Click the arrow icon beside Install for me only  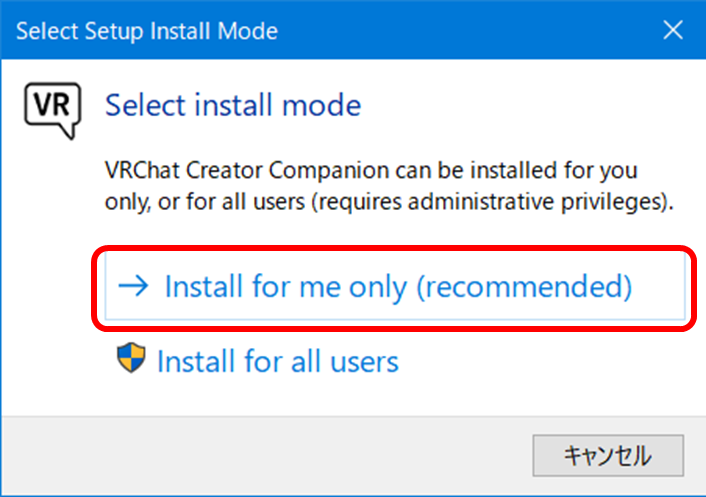133,287
